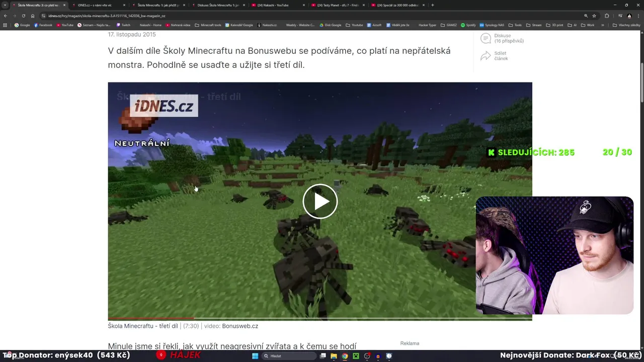Open a new browser tab
The height and width of the screenshot is (362, 644).
tap(433, 5)
